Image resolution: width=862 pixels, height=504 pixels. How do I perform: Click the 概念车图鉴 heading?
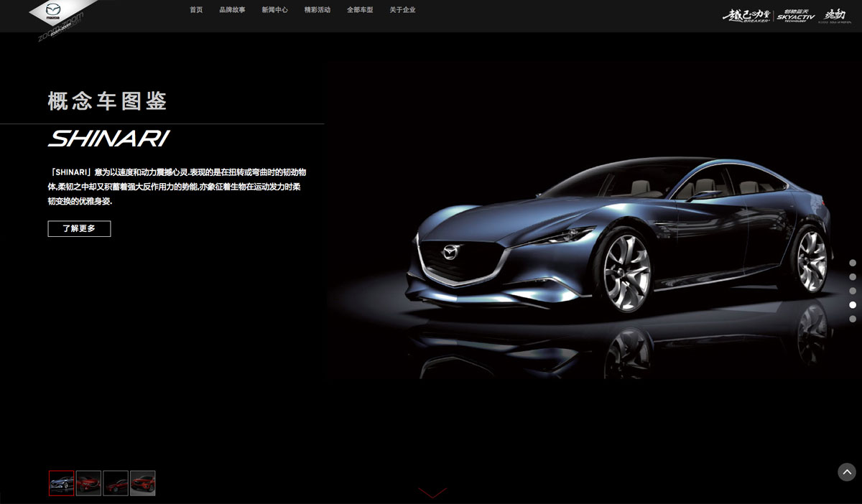pyautogui.click(x=108, y=101)
